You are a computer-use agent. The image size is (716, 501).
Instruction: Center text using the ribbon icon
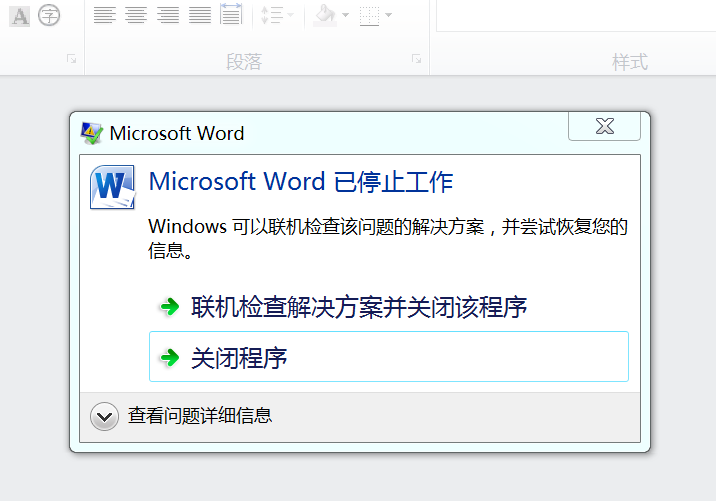pos(136,15)
